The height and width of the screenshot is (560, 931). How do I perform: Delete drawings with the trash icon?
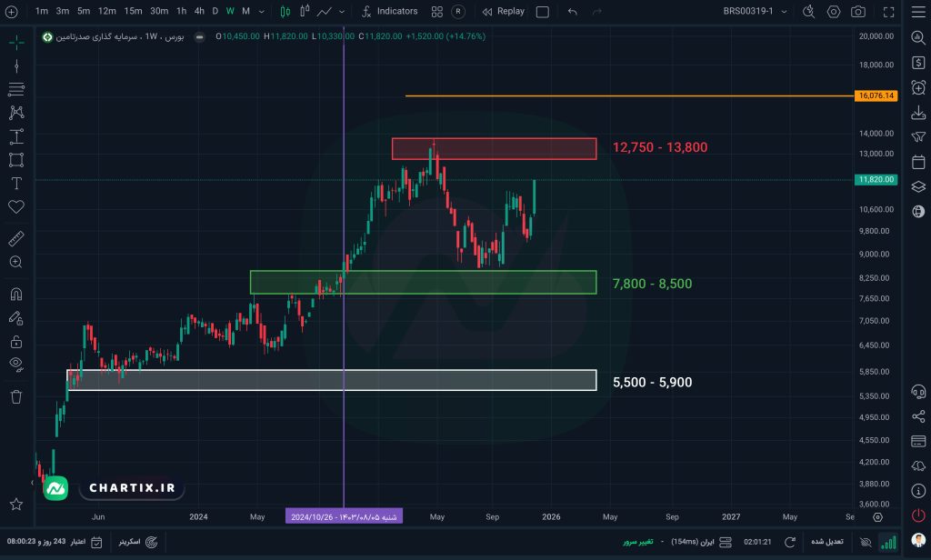15,396
